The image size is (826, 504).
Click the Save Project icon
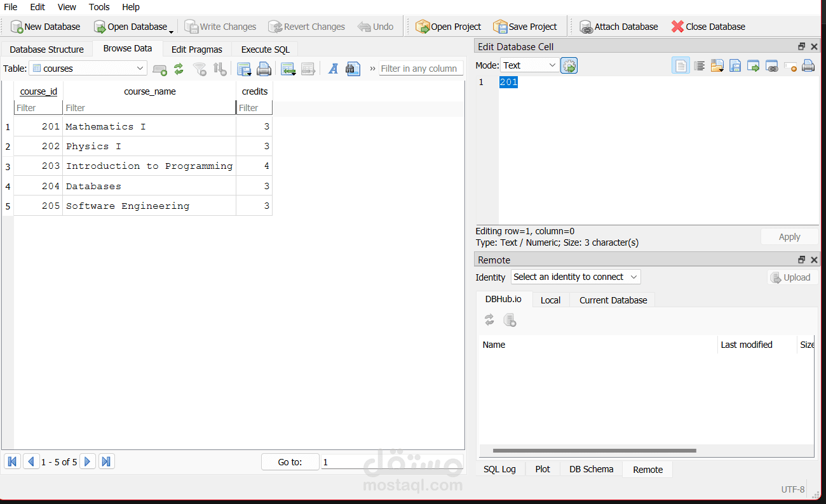pos(501,27)
